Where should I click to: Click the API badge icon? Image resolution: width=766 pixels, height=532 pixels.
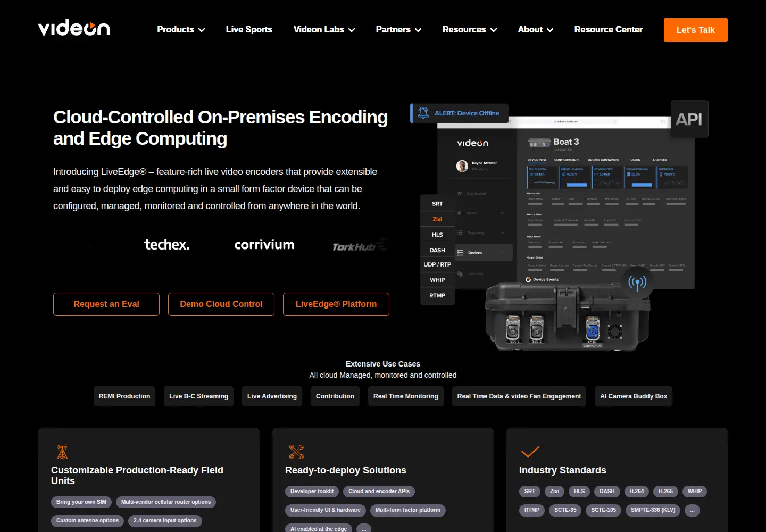click(x=689, y=119)
